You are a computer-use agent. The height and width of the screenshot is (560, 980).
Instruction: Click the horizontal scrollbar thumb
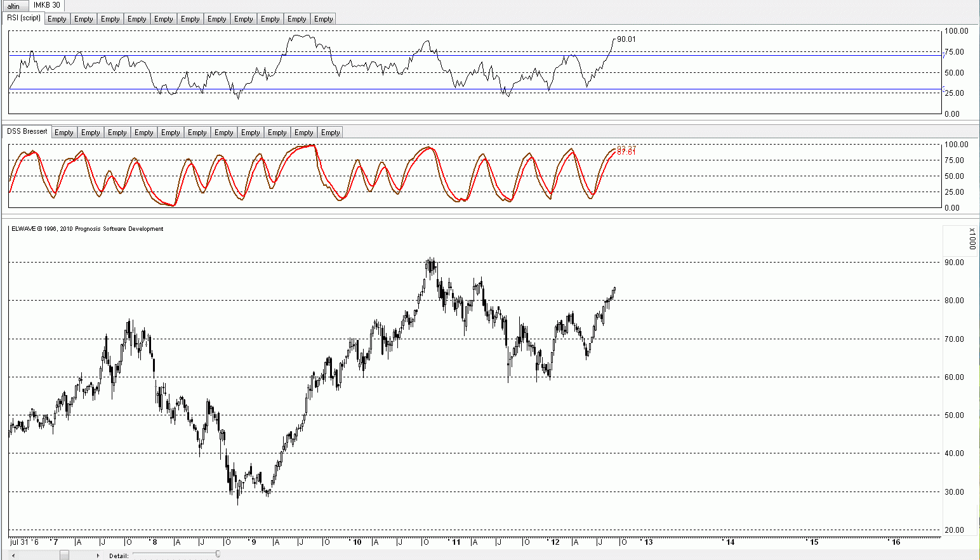pos(65,556)
